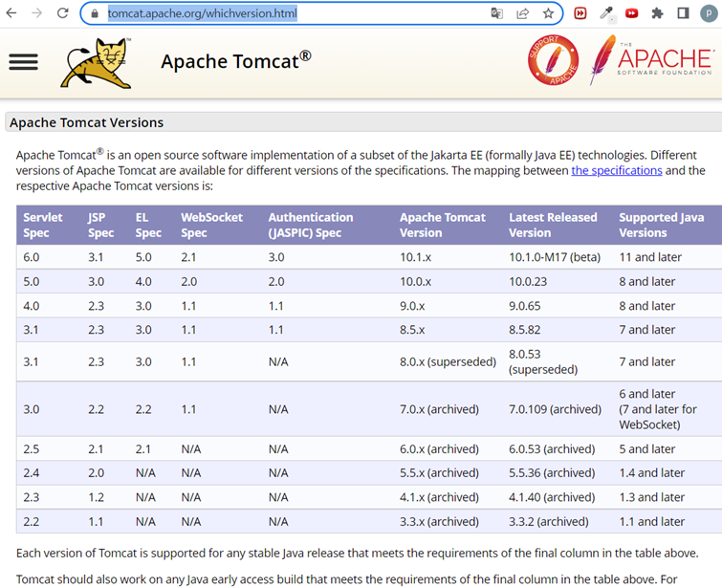Open the translate page icon
Image resolution: width=722 pixels, height=588 pixels.
(x=497, y=13)
